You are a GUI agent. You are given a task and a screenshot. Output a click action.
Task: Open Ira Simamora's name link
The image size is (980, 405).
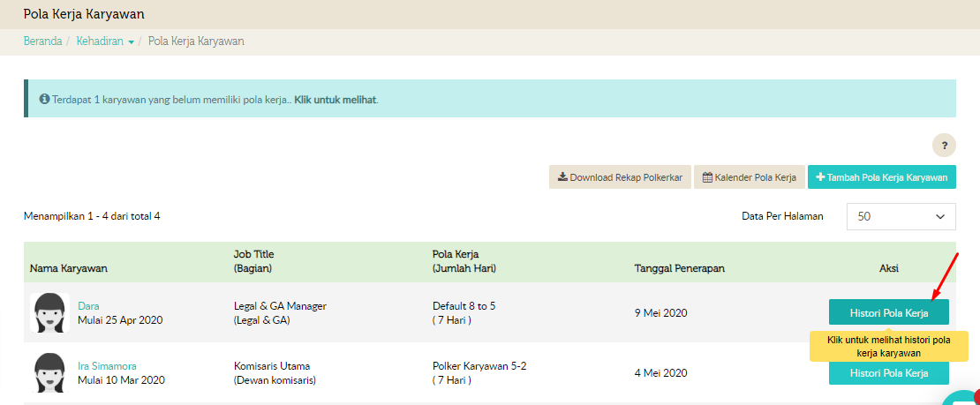[107, 366]
